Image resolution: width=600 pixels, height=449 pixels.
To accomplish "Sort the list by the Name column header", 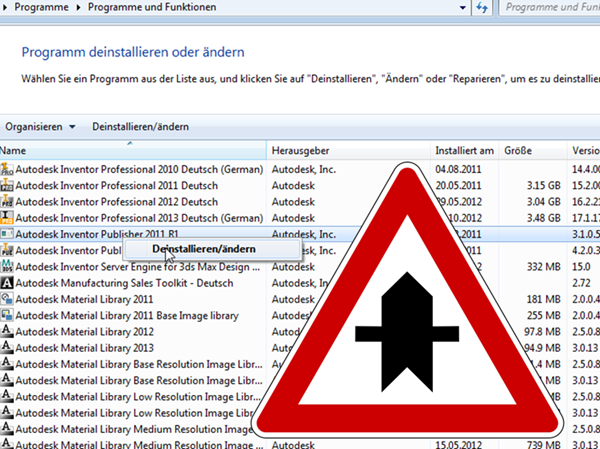I will pyautogui.click(x=133, y=150).
